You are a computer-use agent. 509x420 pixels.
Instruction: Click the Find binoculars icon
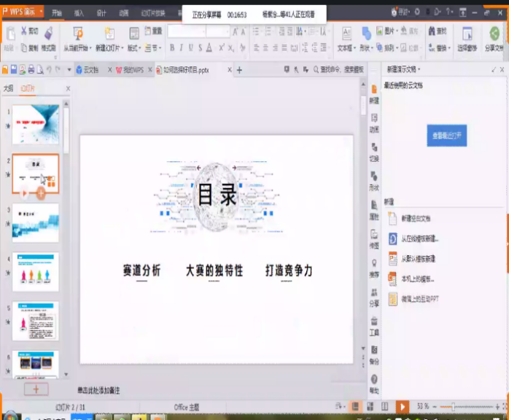pyautogui.click(x=432, y=31)
